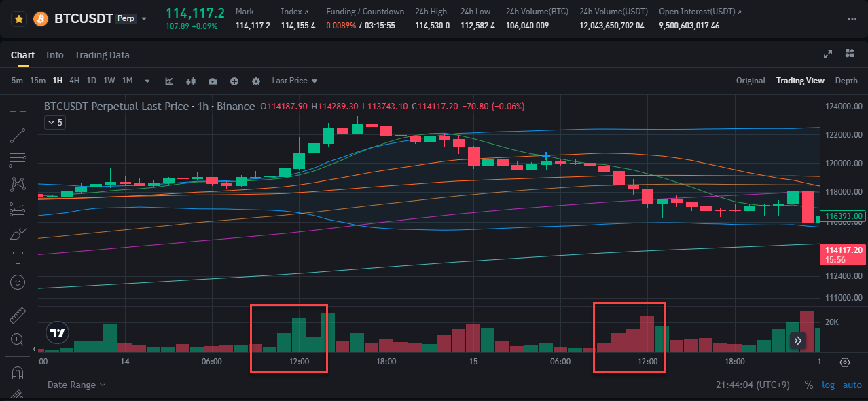Select the 1M timeframe
The width and height of the screenshot is (868, 401).
tap(127, 81)
